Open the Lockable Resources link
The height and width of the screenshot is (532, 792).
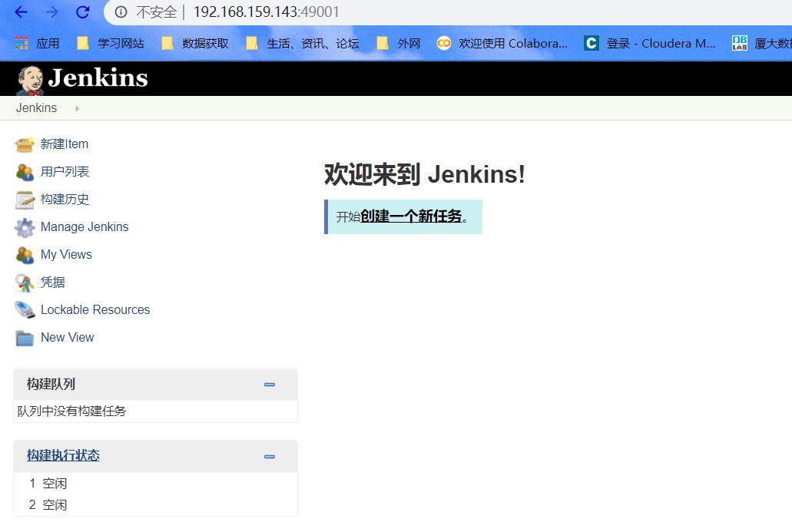point(95,310)
